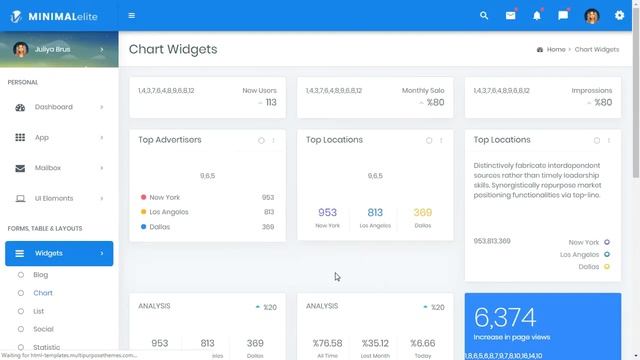Click %76.58 All Time value
This screenshot has width=640, height=360.
[327, 343]
